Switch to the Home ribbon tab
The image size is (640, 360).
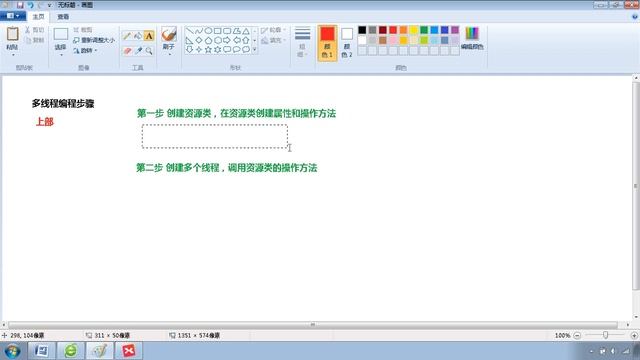(38, 17)
